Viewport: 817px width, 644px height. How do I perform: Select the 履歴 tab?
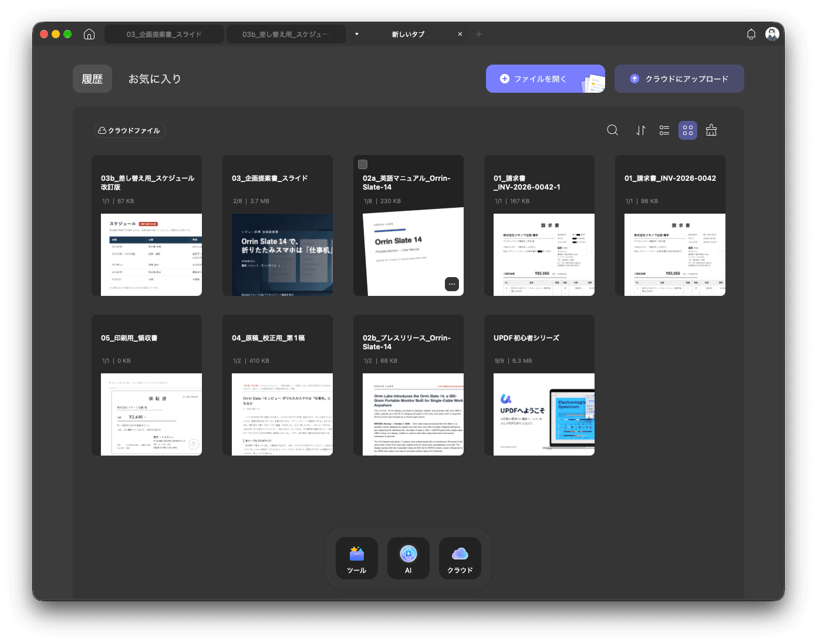92,79
